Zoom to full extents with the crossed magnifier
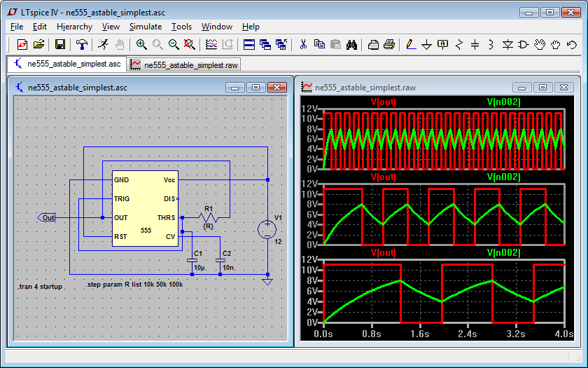This screenshot has height=368, width=588. [190, 45]
